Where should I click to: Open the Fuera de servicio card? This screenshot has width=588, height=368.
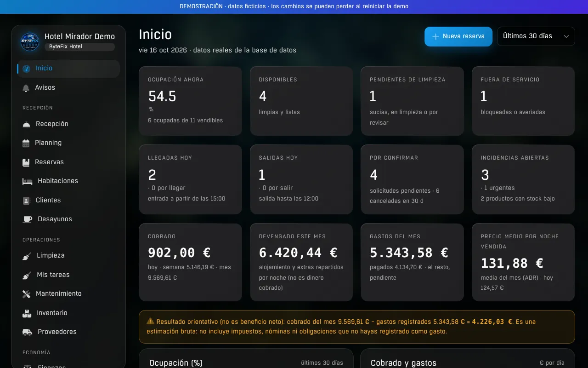point(523,101)
